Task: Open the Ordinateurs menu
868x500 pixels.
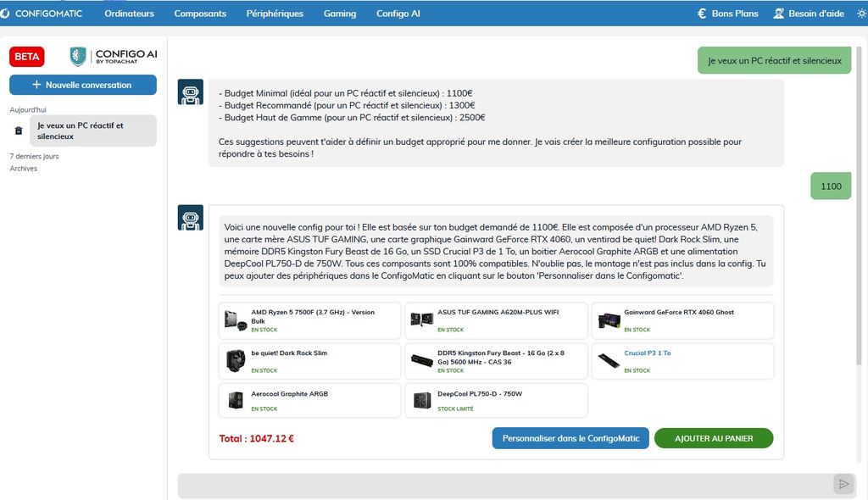Action: click(129, 14)
